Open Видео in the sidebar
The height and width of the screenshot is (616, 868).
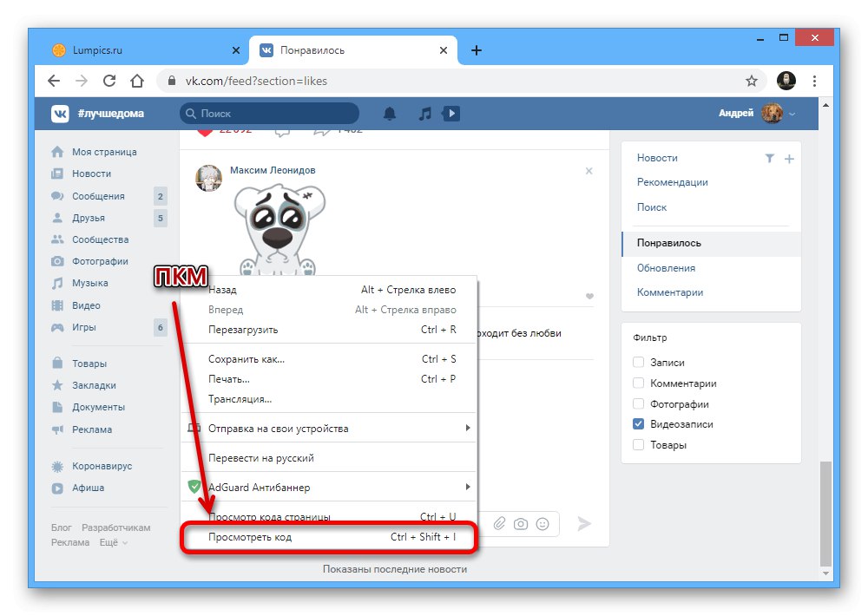86,305
